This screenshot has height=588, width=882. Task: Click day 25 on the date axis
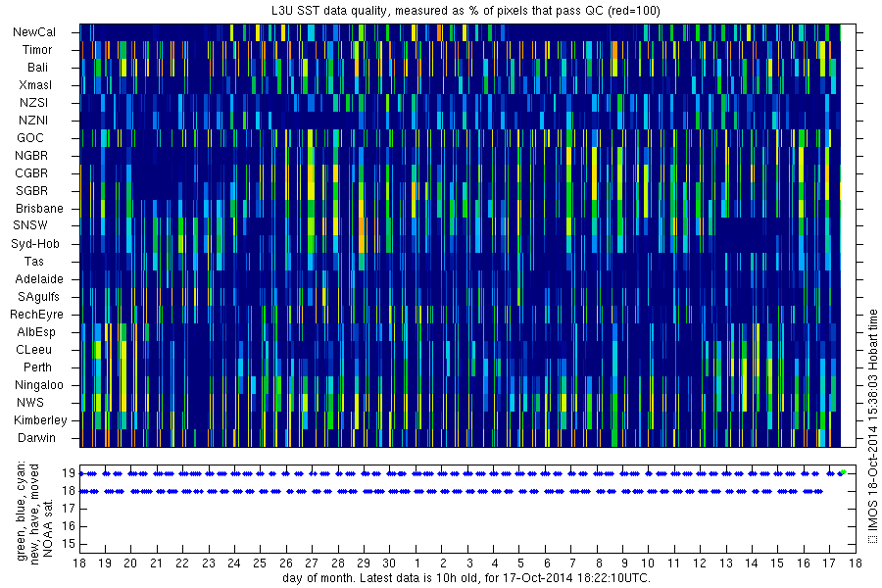point(260,563)
